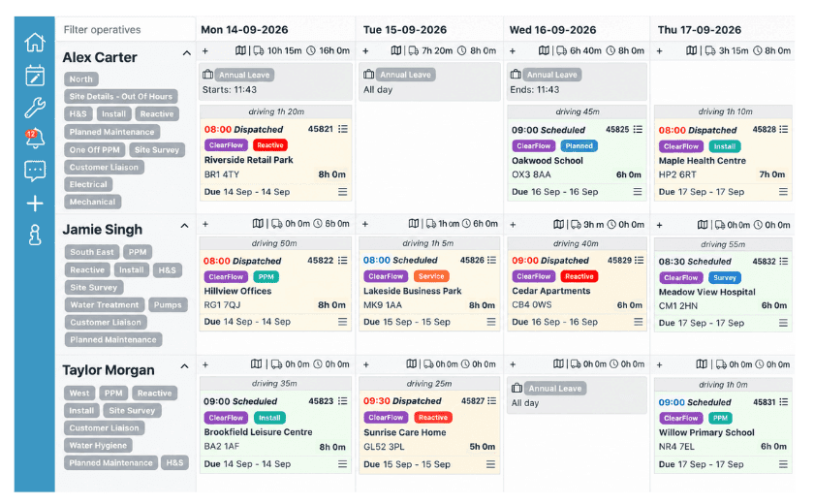Open hamburger menu on Maple Health Centre card
This screenshot has height=504, width=814.
click(x=783, y=192)
